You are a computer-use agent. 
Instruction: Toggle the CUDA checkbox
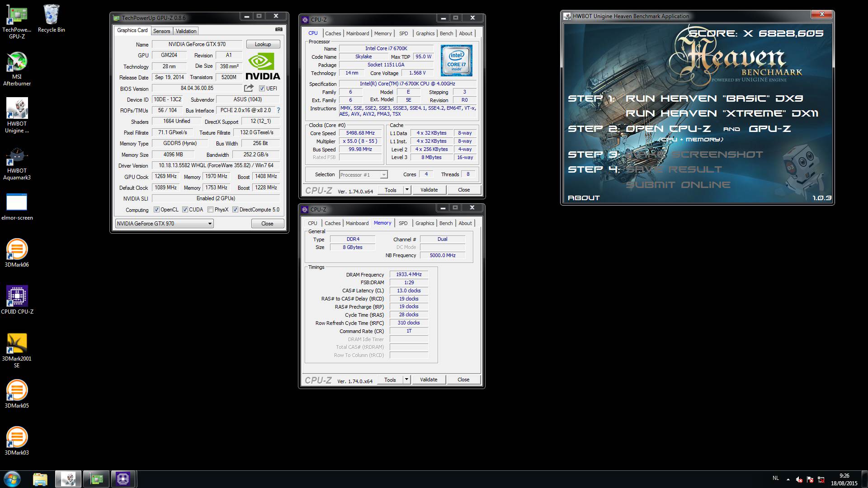click(x=185, y=210)
